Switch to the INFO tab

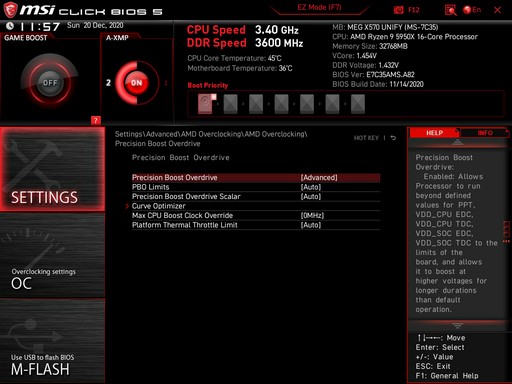485,133
